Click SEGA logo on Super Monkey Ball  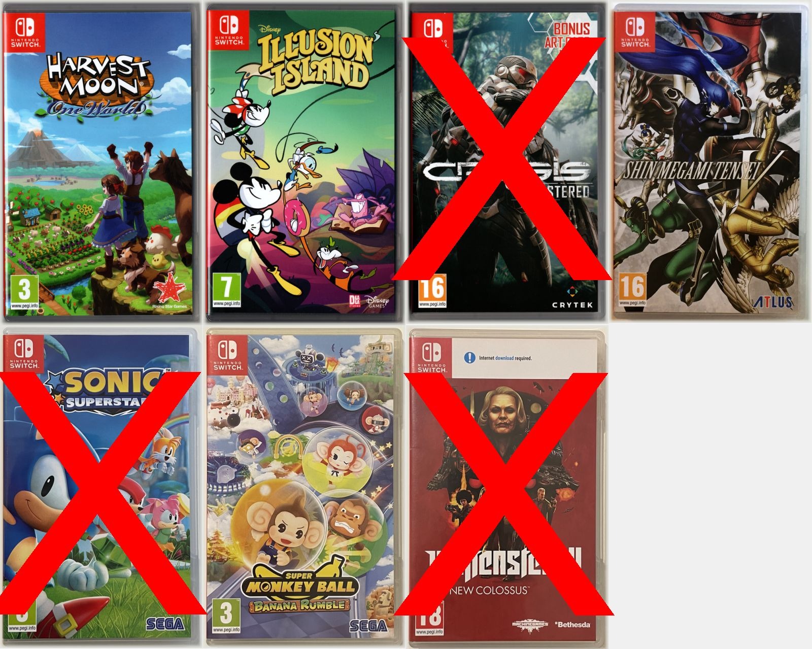pyautogui.click(x=368, y=626)
